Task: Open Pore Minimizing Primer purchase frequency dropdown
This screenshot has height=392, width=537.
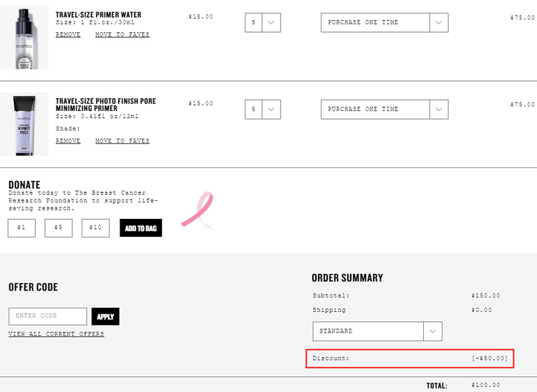Action: [384, 109]
